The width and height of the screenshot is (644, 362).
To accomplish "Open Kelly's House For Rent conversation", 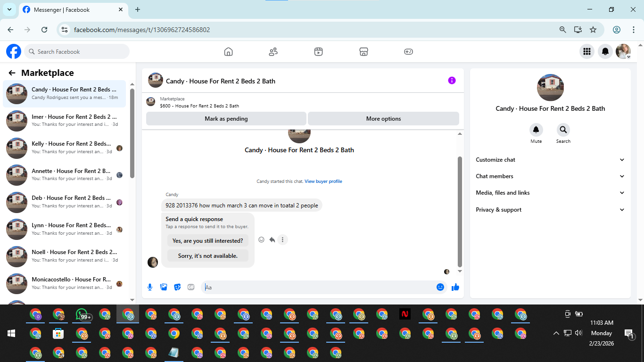I will [65, 148].
